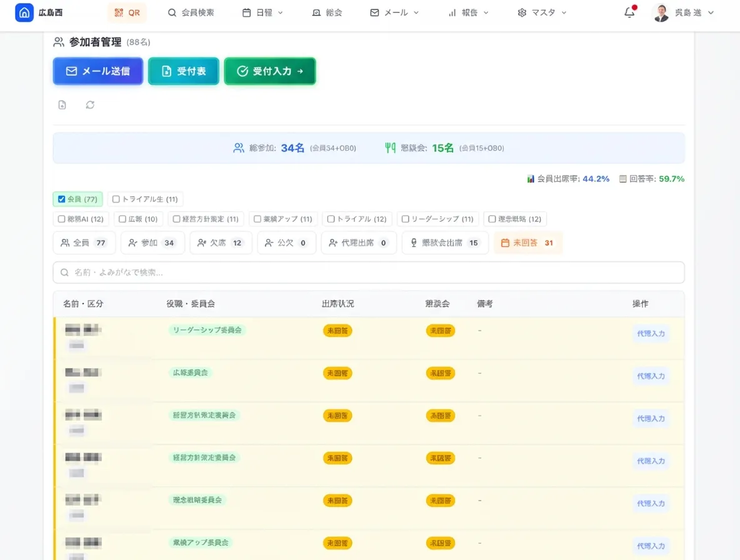Click the 懇談会出席 15 filter with microphone icon
This screenshot has width=740, height=560.
click(x=445, y=242)
